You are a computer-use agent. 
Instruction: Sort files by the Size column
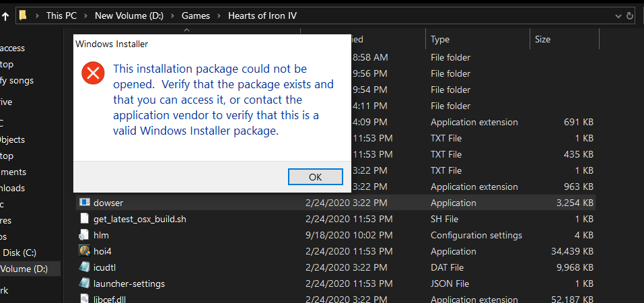[x=542, y=40]
